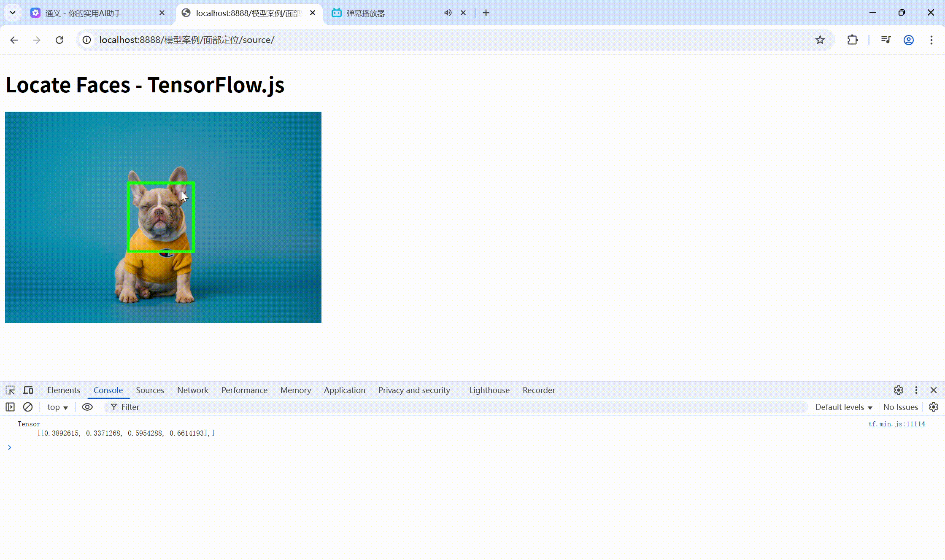This screenshot has height=560, width=945.
Task: Show the console sidebar
Action: (10, 407)
